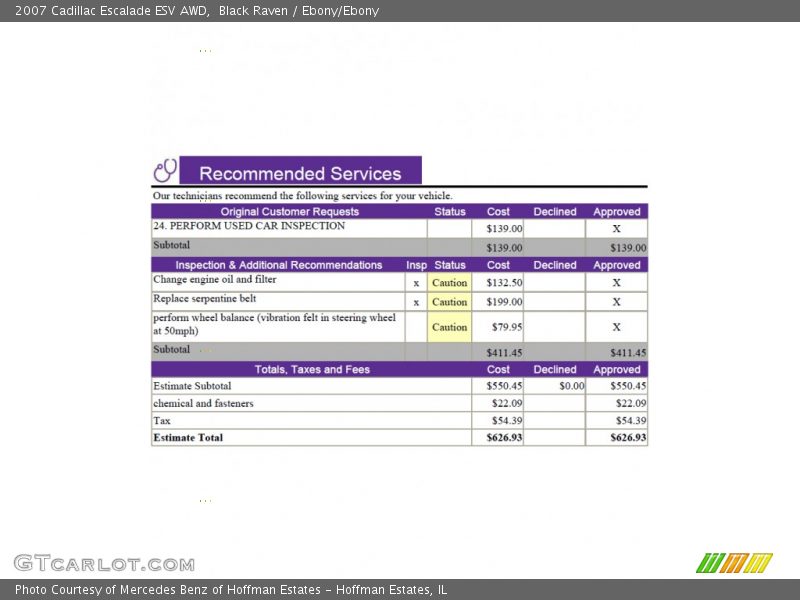Viewport: 800px width, 600px height.
Task: Click the GTCARLOT.COM logo
Action: [105, 563]
